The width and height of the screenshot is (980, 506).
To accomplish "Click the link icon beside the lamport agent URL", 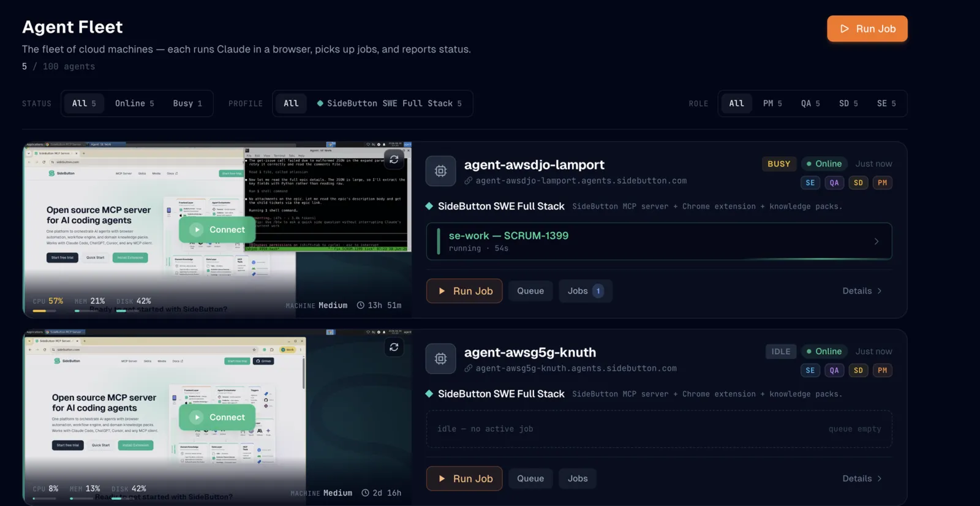I will (469, 181).
